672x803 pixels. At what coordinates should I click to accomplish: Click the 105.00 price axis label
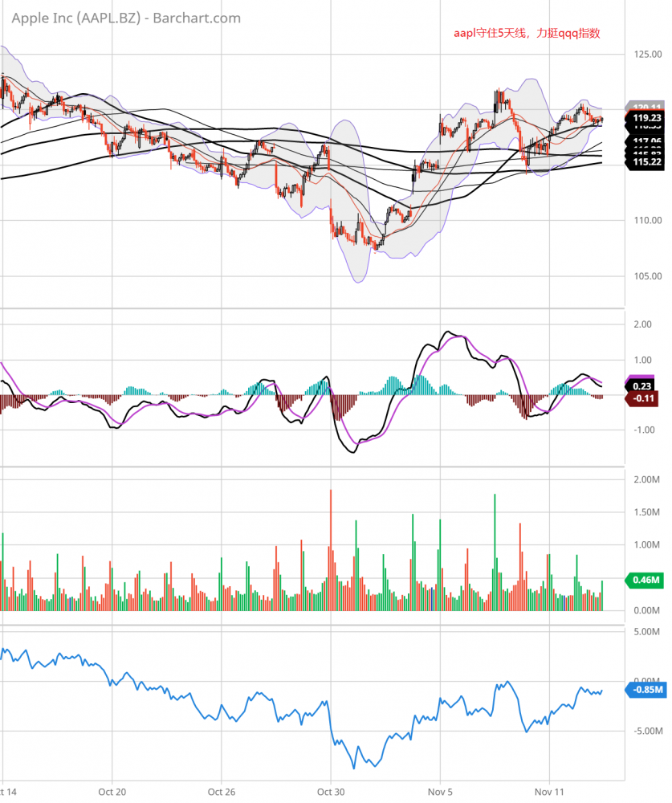point(646,276)
